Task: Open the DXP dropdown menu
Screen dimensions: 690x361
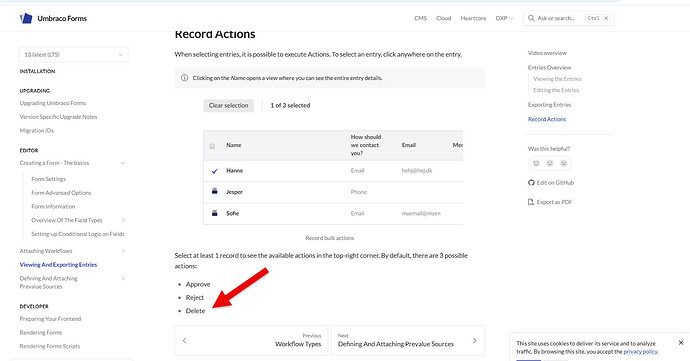Action: [504, 18]
